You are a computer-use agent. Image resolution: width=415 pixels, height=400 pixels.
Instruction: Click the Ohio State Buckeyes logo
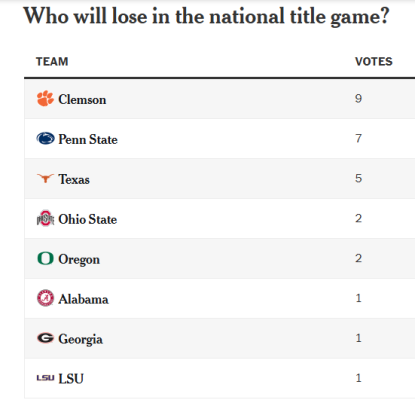coord(45,218)
